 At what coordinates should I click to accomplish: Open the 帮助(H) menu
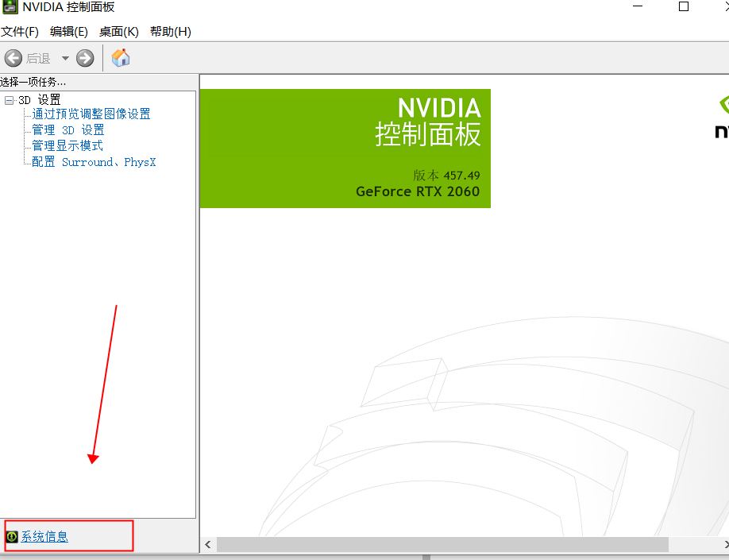tap(171, 32)
